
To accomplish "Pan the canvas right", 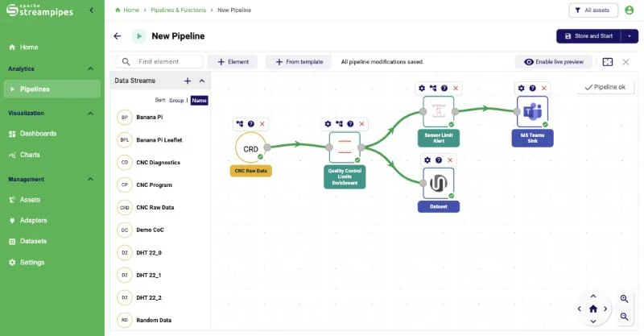I will click(605, 309).
